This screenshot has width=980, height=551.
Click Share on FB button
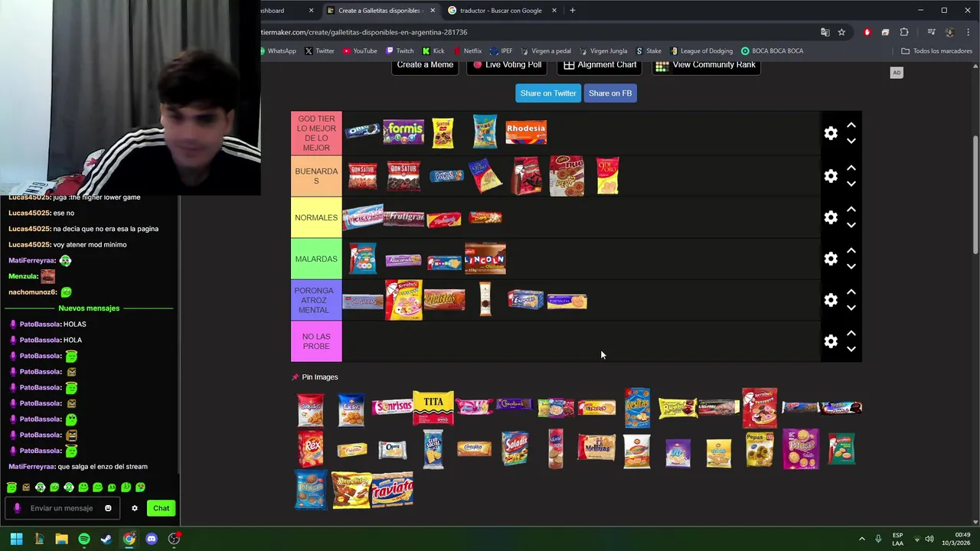point(610,93)
